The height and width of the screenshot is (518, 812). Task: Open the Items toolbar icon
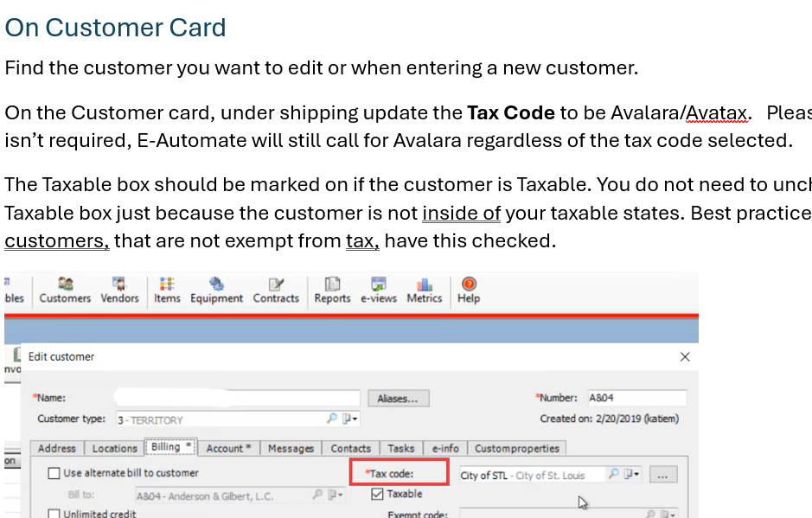tap(167, 290)
